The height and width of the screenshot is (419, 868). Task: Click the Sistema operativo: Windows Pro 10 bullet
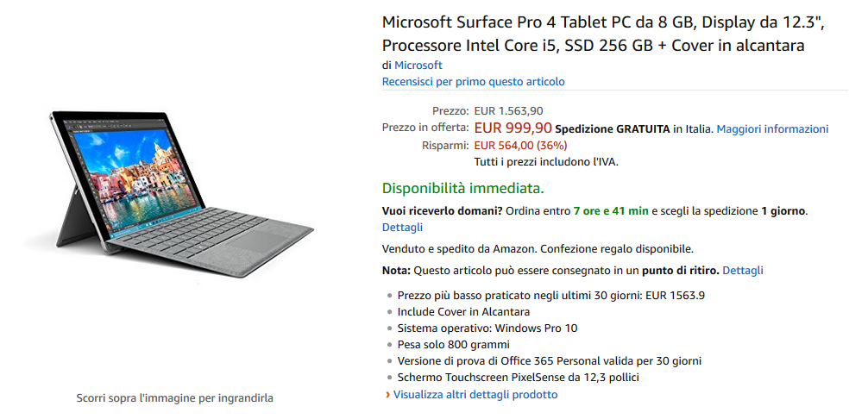(487, 328)
